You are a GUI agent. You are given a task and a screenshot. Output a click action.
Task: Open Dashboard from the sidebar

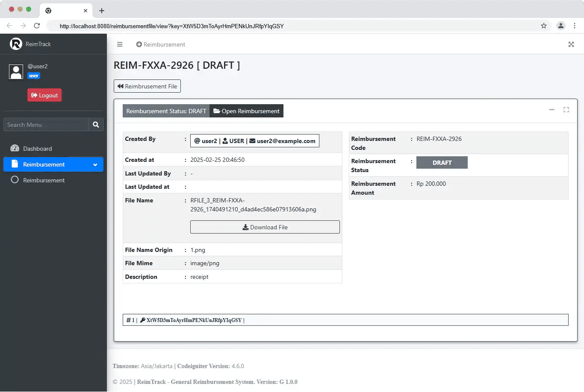click(x=37, y=149)
